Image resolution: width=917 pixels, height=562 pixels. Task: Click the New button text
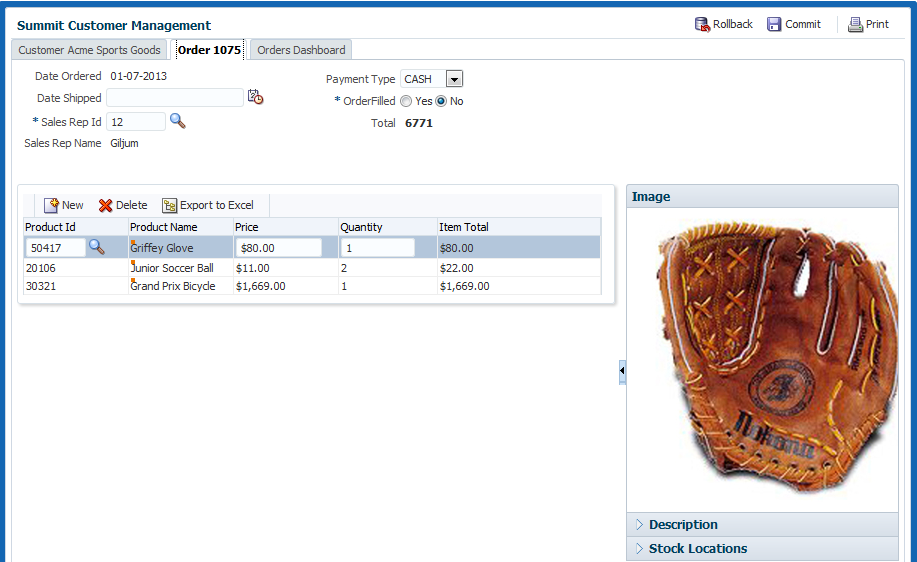coord(73,205)
